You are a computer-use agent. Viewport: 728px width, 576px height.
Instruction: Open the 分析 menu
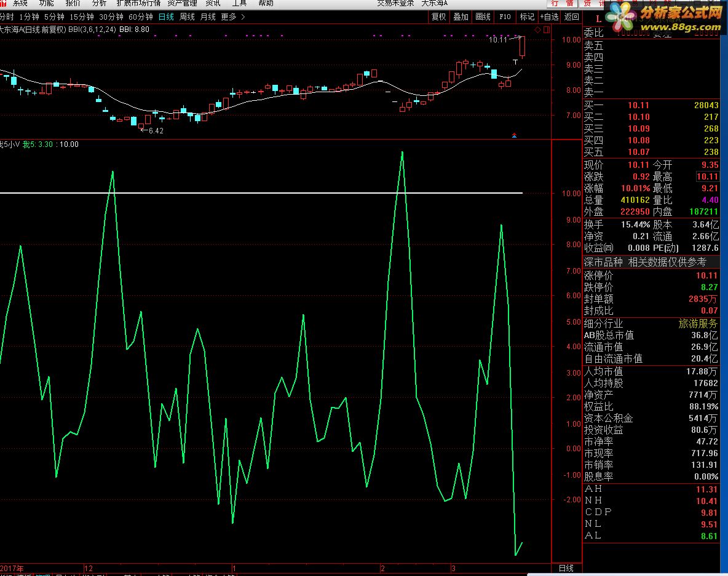click(x=100, y=4)
